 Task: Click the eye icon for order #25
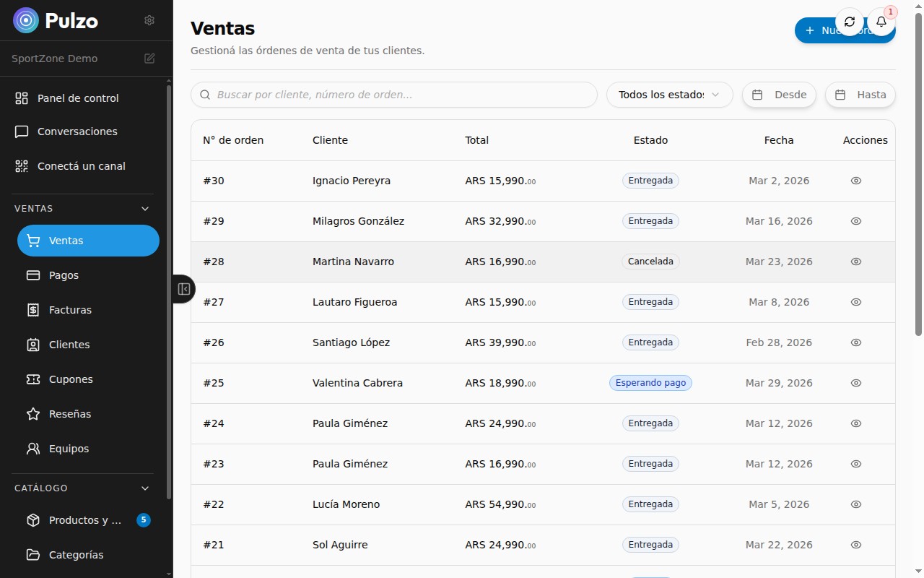click(856, 383)
